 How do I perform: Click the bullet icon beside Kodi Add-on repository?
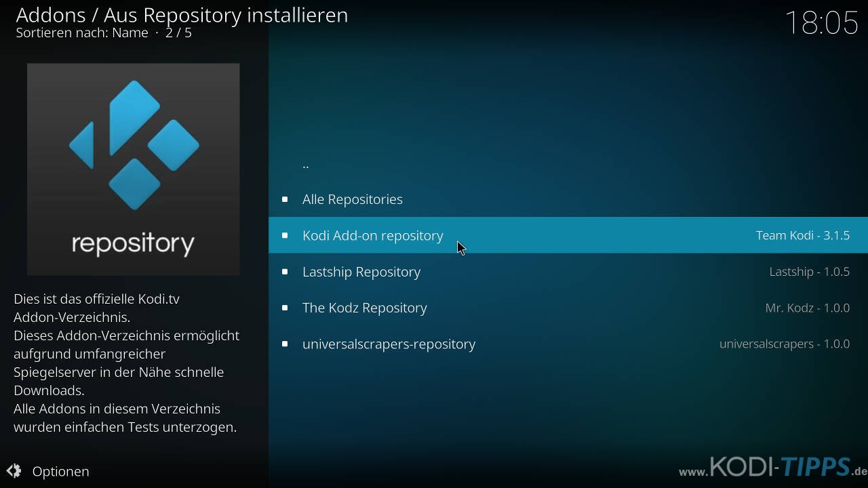click(285, 235)
